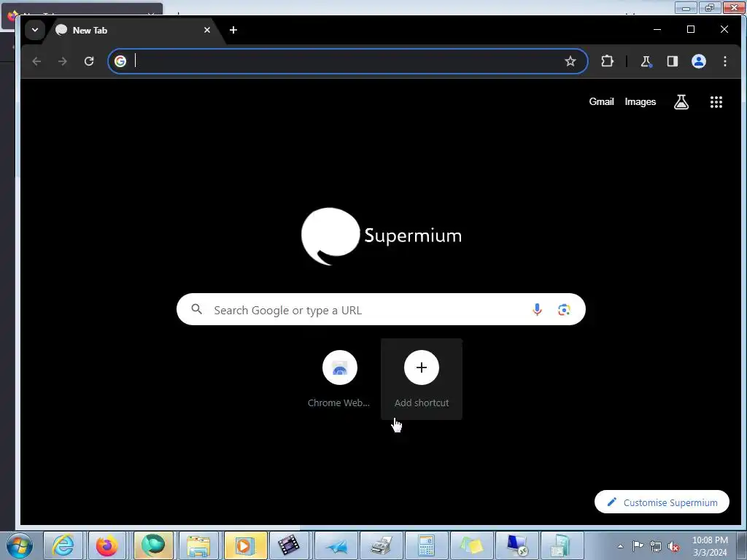Minimize the Supermium window
The height and width of the screenshot is (560, 747).
657,29
